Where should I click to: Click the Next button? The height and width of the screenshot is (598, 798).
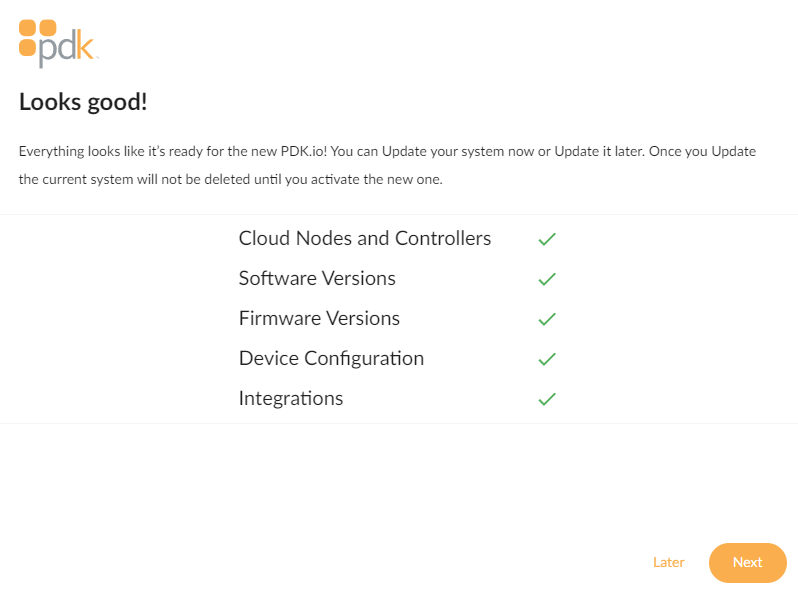tap(748, 562)
